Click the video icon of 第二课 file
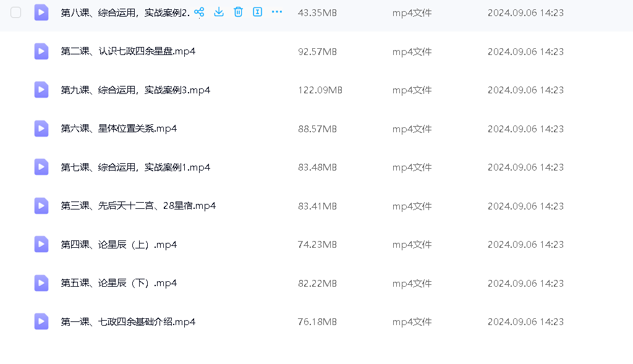 click(41, 51)
